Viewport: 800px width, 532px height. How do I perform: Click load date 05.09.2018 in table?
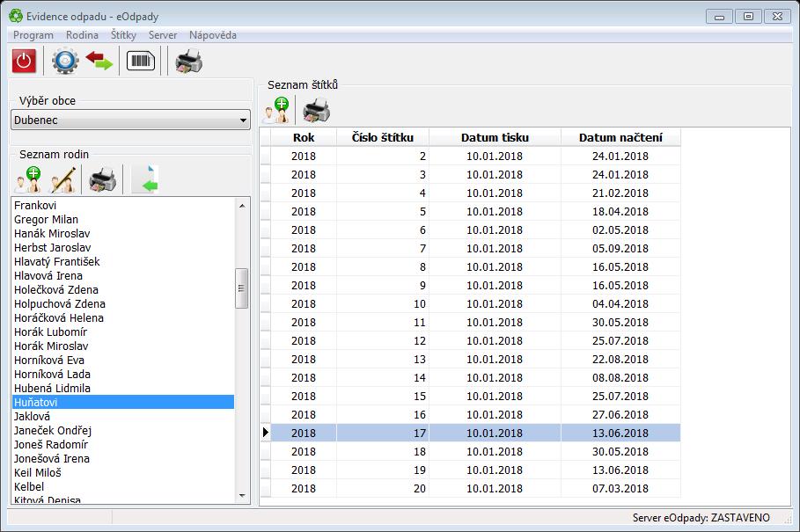pos(621,249)
